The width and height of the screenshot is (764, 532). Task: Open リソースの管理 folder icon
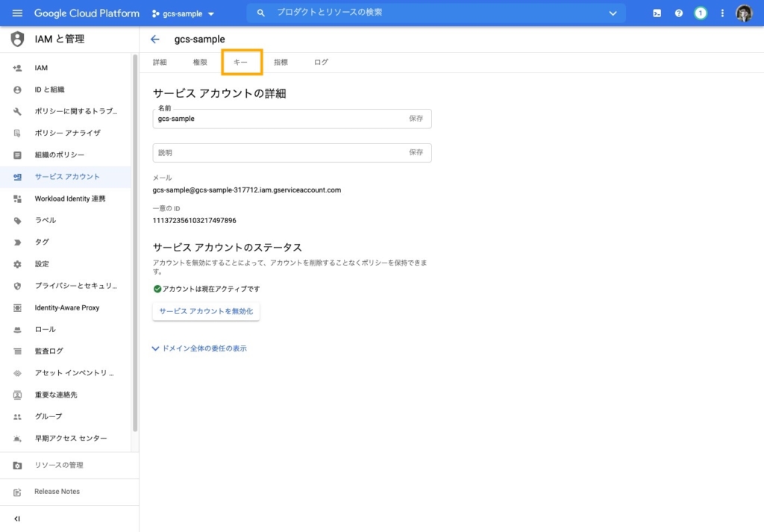[17, 466]
